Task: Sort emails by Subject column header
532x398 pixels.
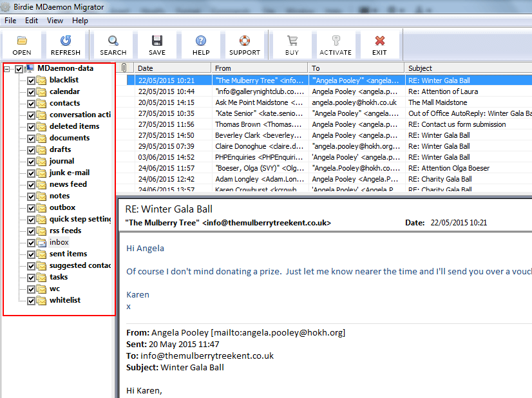Action: pyautogui.click(x=468, y=68)
